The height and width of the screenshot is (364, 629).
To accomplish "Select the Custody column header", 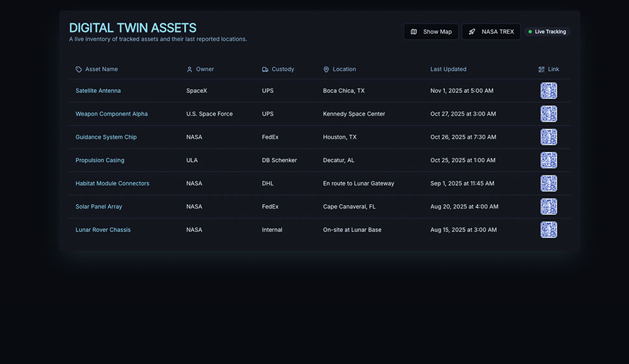I will point(282,70).
